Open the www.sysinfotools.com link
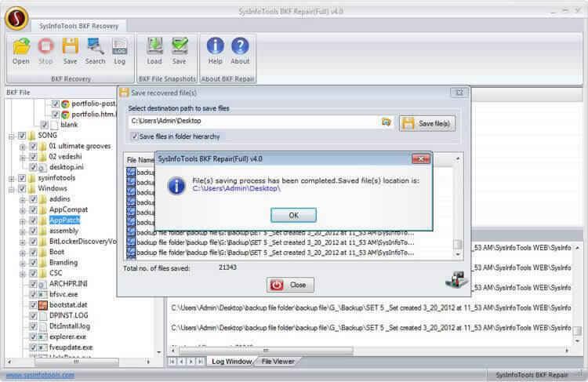 [x=40, y=374]
